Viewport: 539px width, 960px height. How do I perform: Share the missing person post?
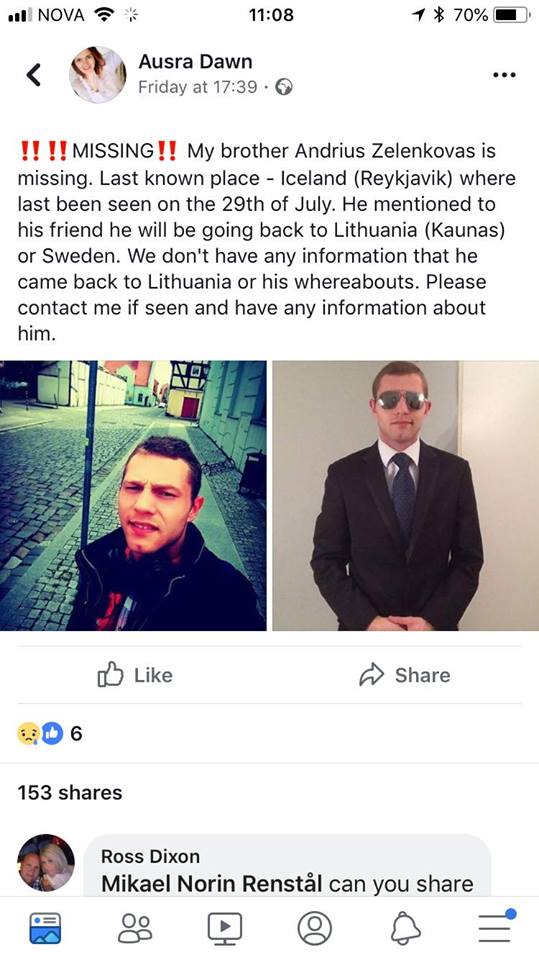coord(405,675)
